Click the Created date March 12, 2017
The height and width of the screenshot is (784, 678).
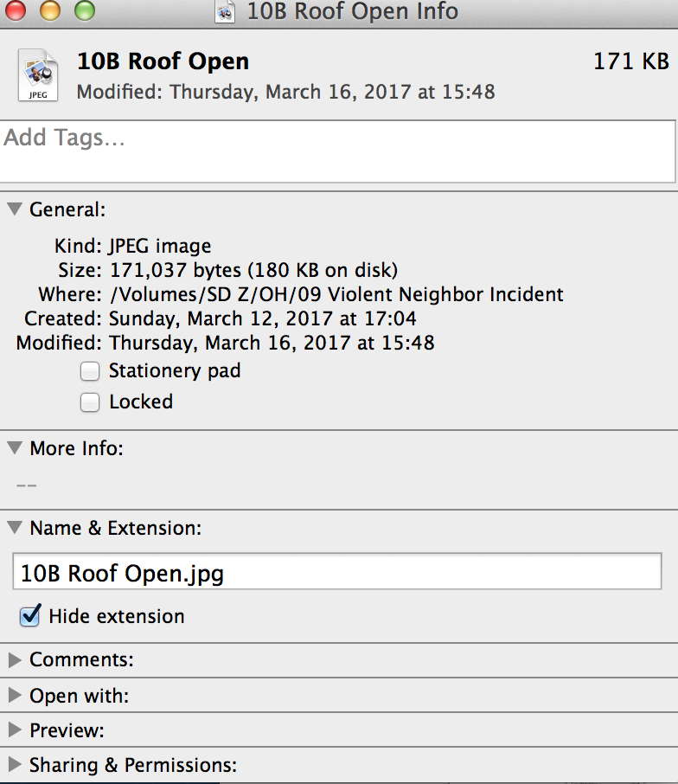click(263, 318)
